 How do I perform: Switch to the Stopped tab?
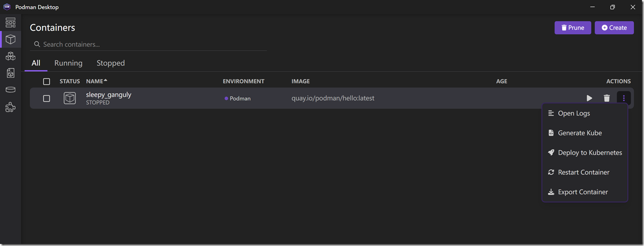(111, 63)
